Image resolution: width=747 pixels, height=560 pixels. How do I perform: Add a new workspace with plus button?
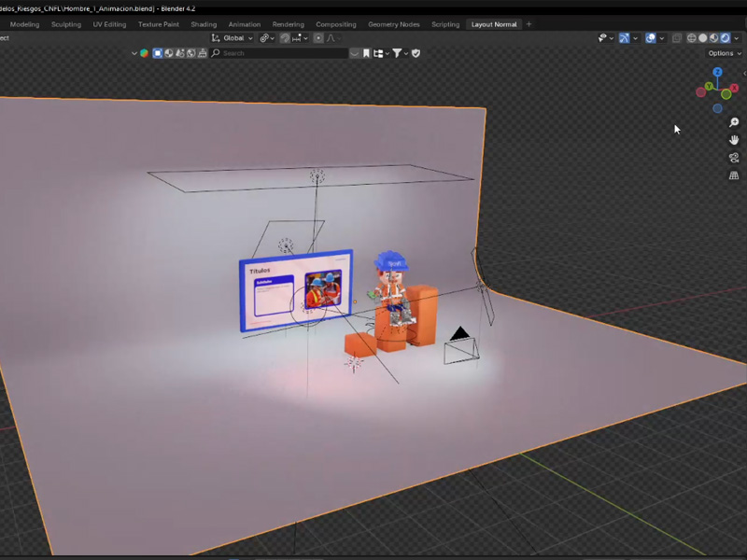tap(529, 24)
